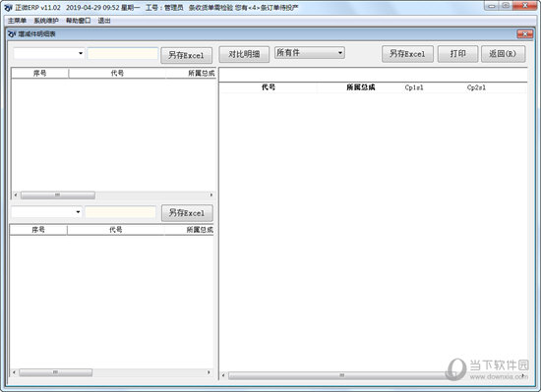The width and height of the screenshot is (541, 392).
Task: Click lower-left table horizontal scrollbar thumb
Action: (x=55, y=372)
